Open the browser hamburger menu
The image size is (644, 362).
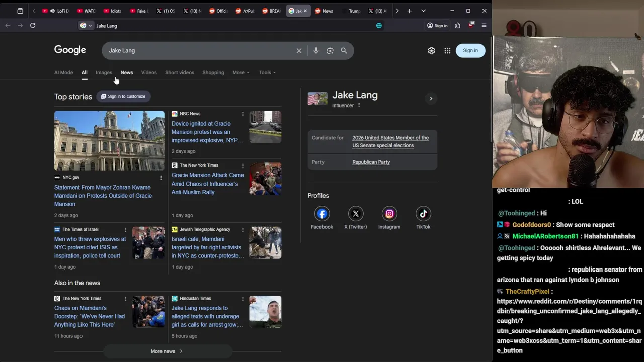pos(484,25)
